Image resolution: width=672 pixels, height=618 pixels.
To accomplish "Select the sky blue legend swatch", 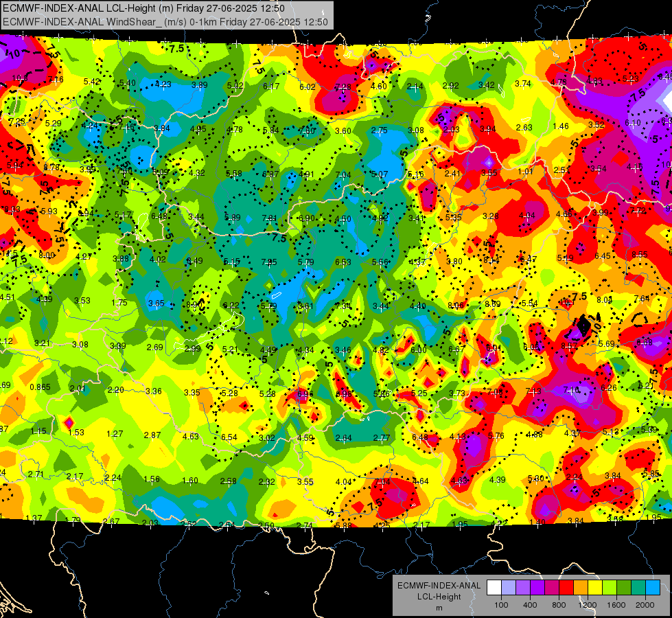I will click(653, 588).
